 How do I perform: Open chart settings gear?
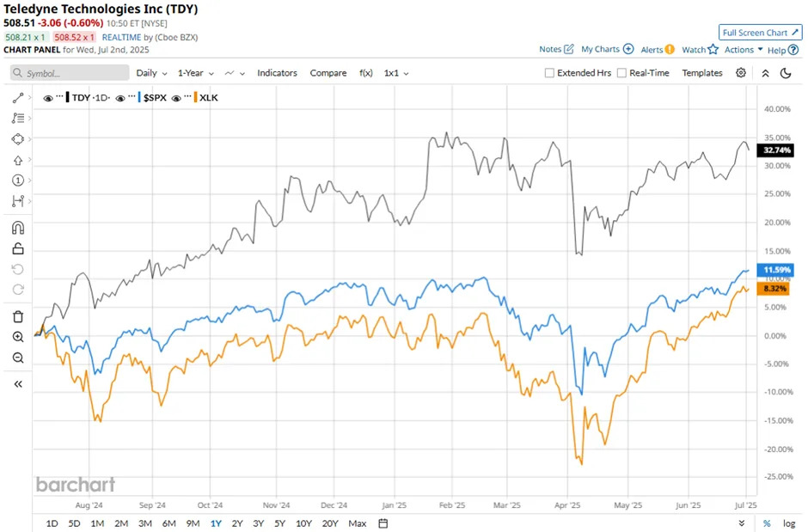[740, 72]
